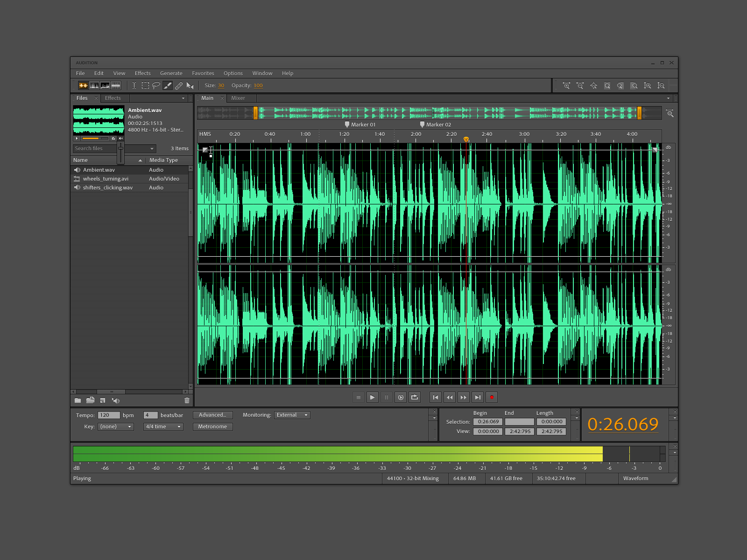This screenshot has height=560, width=747.
Task: Click Import File folder icon in Files panel
Action: (x=78, y=400)
